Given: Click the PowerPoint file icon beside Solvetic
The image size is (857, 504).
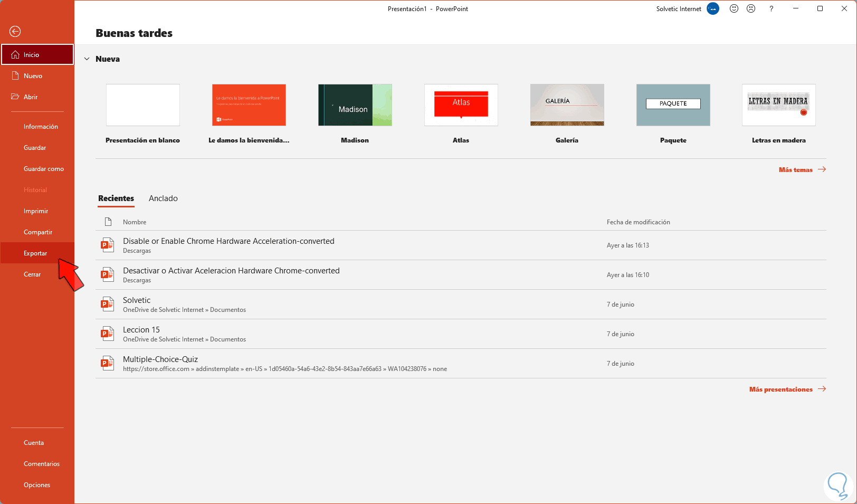Looking at the screenshot, I should tap(108, 304).
